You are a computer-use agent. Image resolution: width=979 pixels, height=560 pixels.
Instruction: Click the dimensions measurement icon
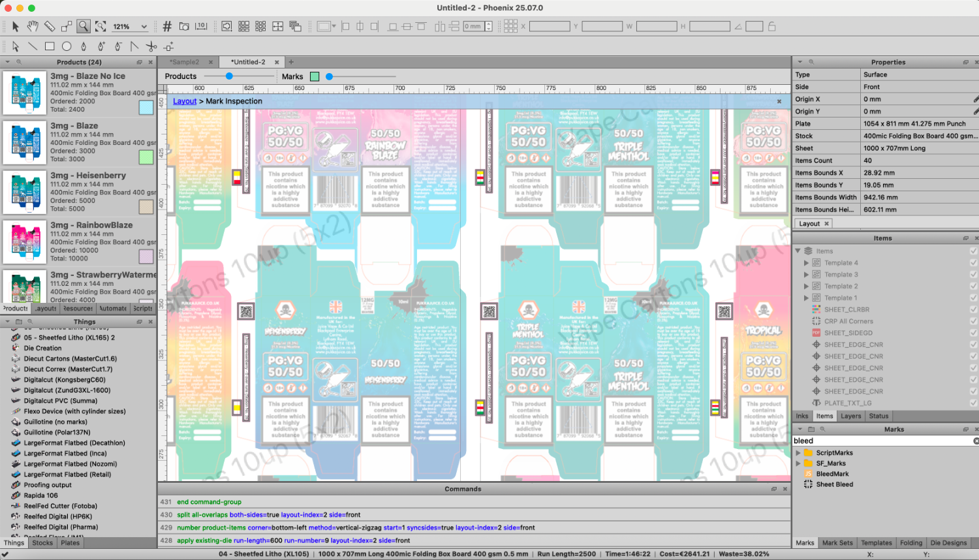(x=201, y=27)
